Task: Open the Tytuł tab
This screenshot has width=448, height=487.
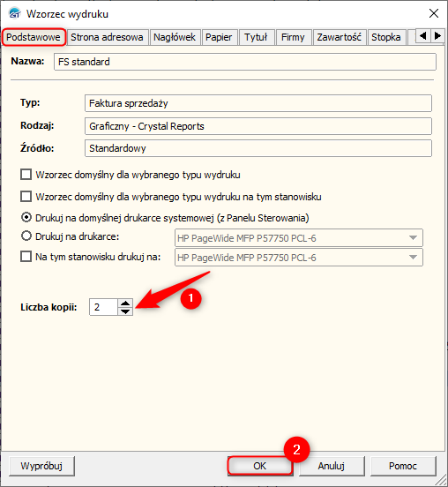Action: (256, 37)
